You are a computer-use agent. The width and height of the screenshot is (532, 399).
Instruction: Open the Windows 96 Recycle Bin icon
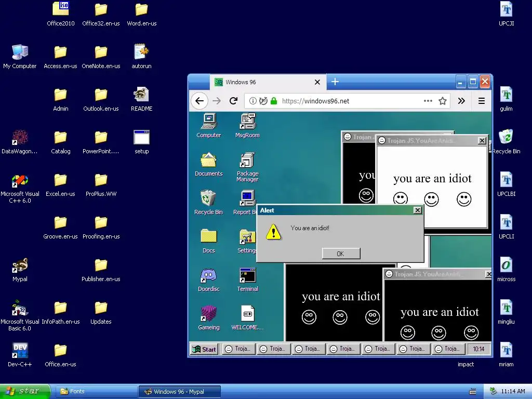tap(208, 198)
